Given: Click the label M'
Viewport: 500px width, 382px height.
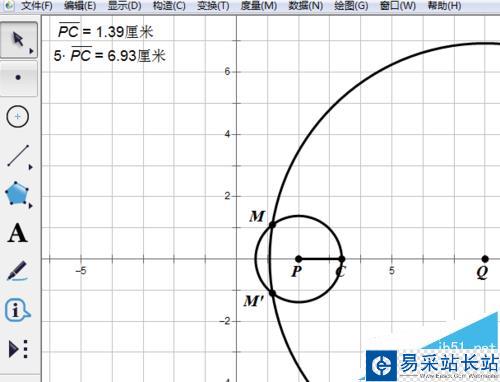Looking at the screenshot, I should click(x=253, y=301).
